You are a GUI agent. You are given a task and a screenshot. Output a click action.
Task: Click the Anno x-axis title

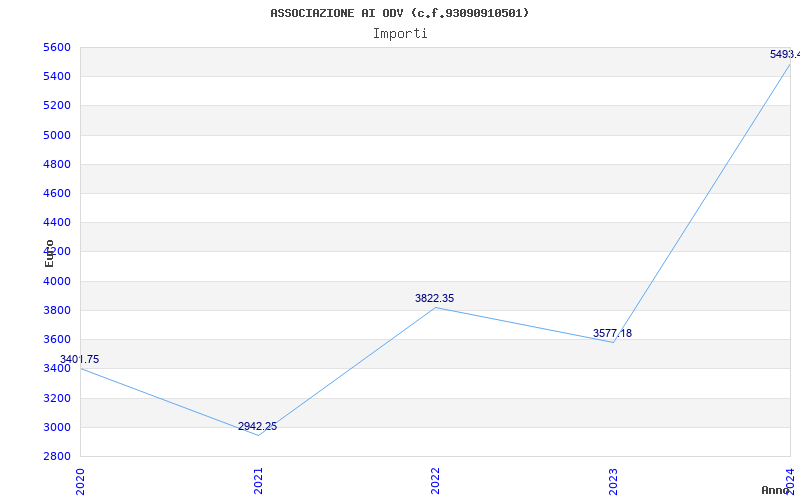775,490
